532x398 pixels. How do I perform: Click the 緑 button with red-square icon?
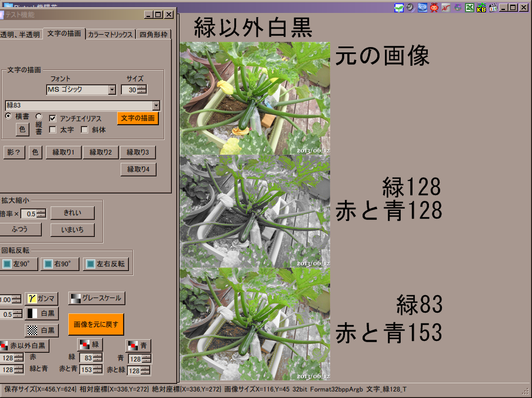click(x=90, y=345)
